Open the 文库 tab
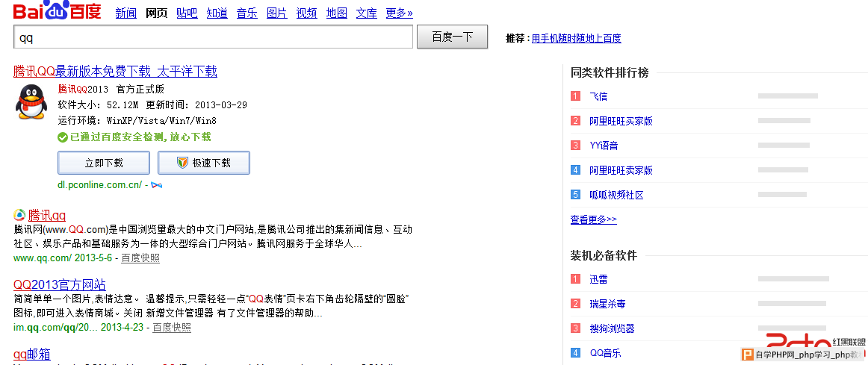The image size is (868, 365). [x=367, y=13]
